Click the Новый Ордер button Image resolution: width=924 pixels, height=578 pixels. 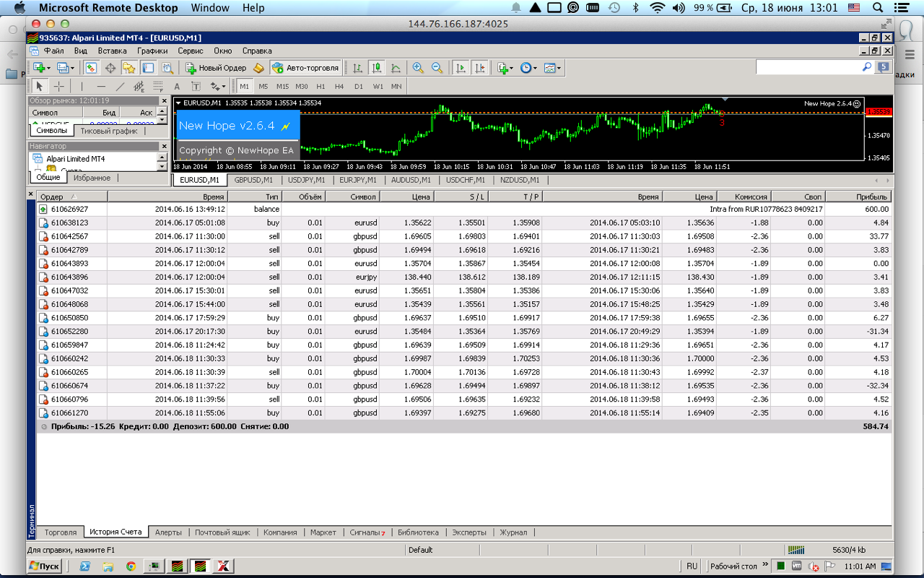click(x=216, y=68)
